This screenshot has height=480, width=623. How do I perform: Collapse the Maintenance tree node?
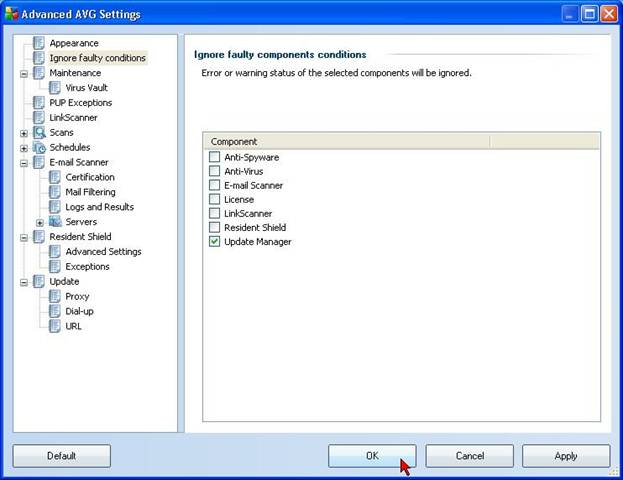24,74
